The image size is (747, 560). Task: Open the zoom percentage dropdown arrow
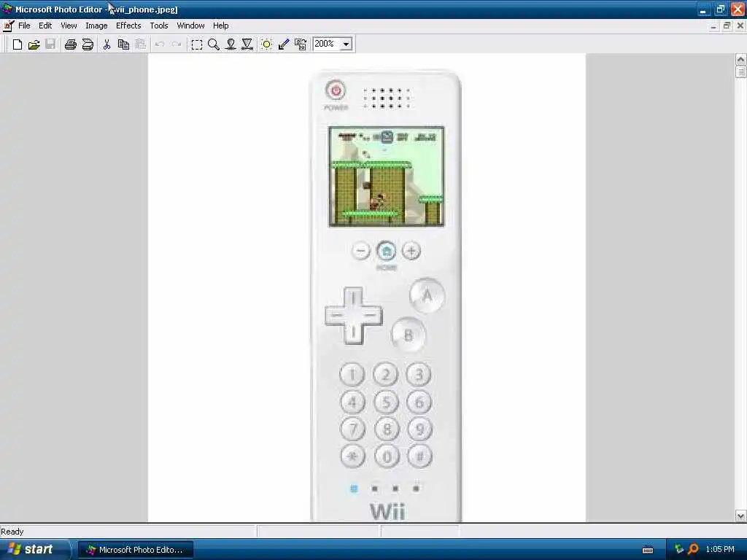point(347,44)
